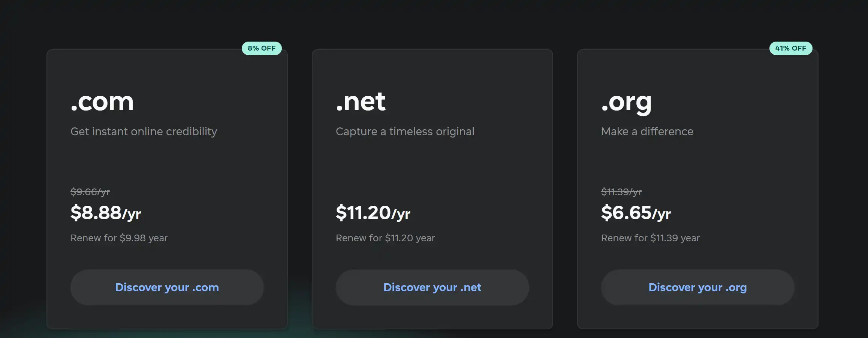The height and width of the screenshot is (338, 868).
Task: Select the 8% OFF badge
Action: pyautogui.click(x=262, y=48)
